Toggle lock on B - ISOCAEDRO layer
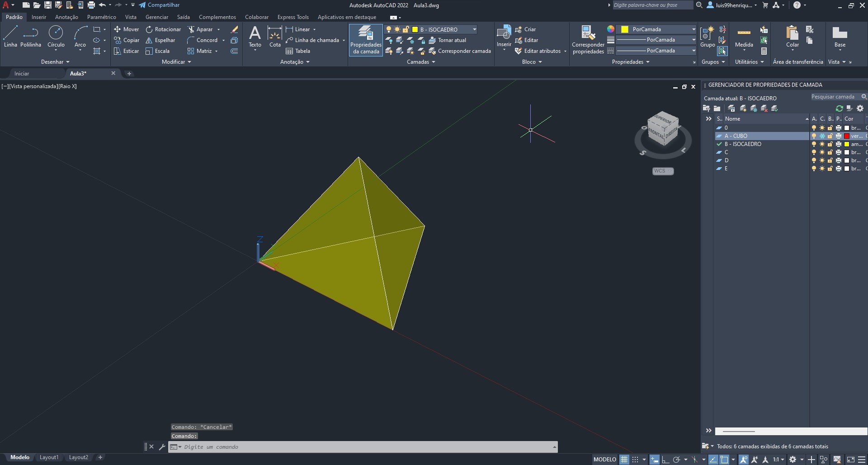868x465 pixels. [x=830, y=144]
